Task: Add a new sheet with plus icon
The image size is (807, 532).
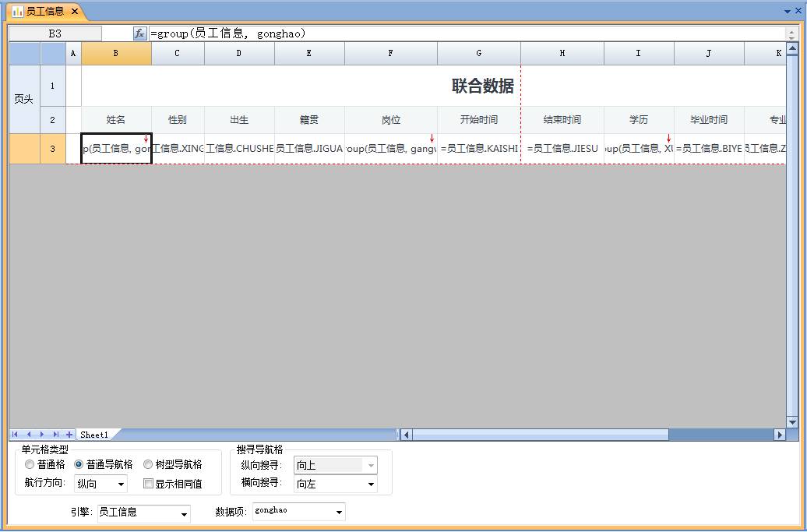Action: [69, 435]
